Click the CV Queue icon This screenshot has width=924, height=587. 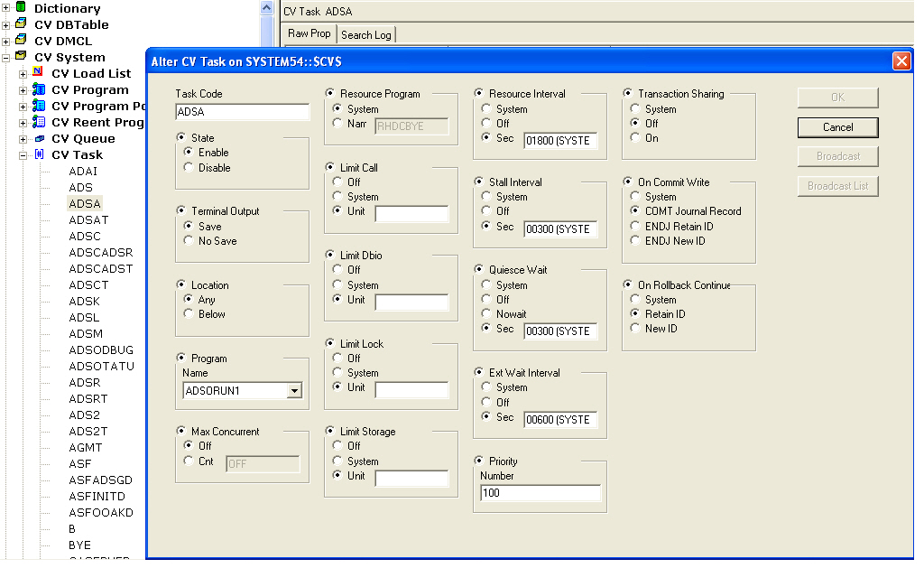click(x=39, y=139)
